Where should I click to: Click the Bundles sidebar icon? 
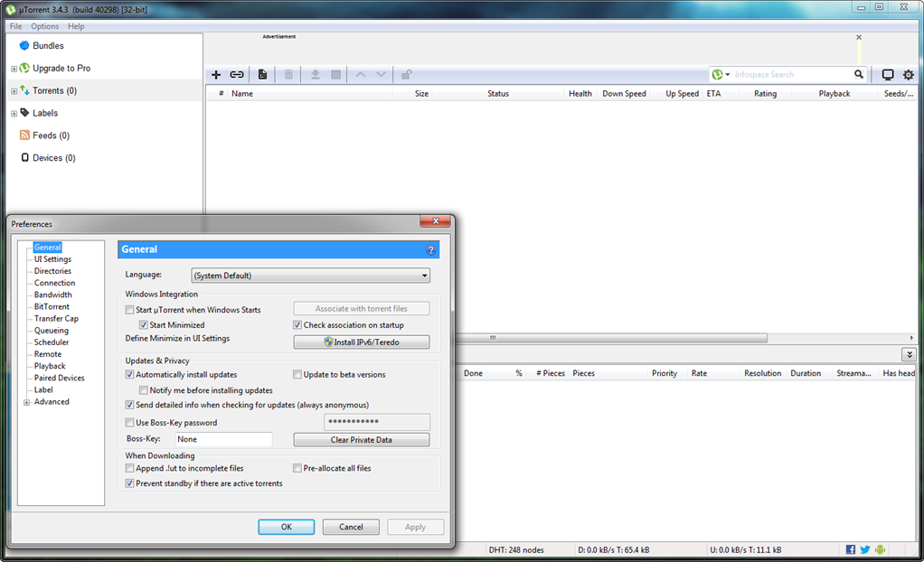coord(24,45)
